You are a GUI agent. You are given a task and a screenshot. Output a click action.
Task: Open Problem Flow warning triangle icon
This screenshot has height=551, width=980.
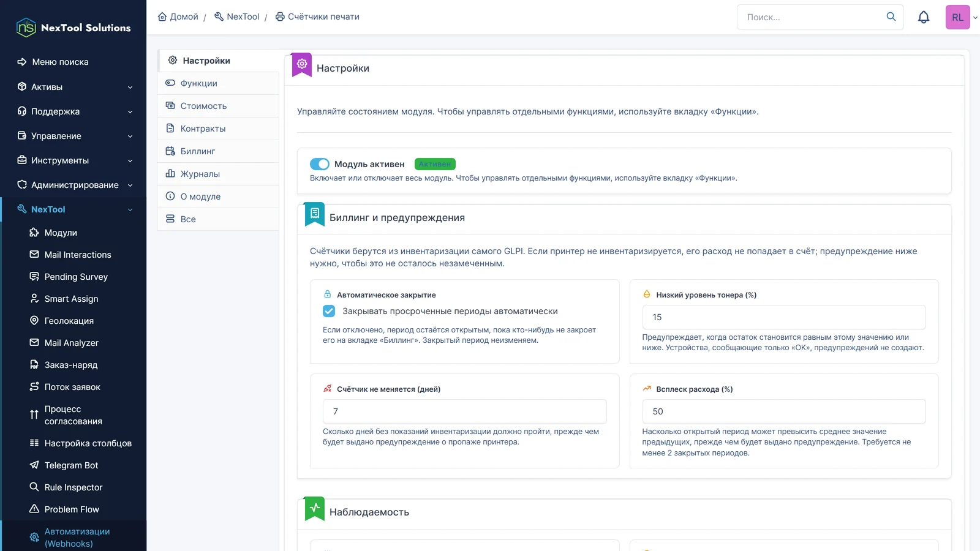34,509
